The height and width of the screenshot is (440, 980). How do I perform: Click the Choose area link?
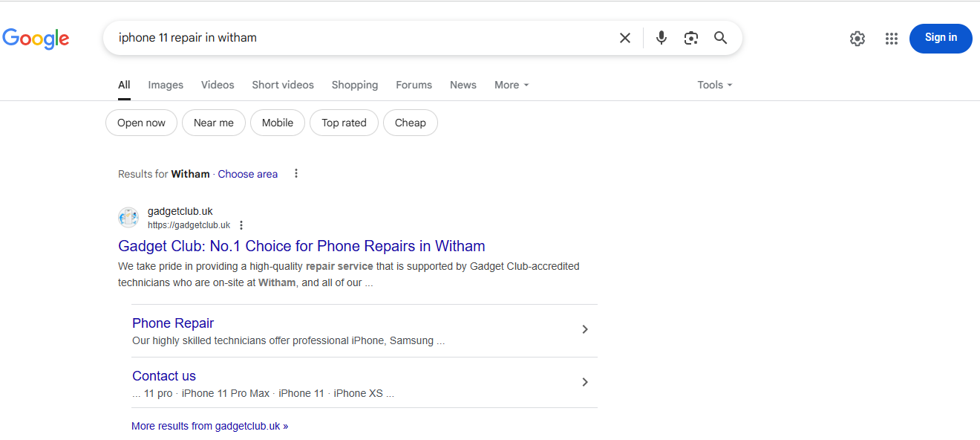[248, 174]
